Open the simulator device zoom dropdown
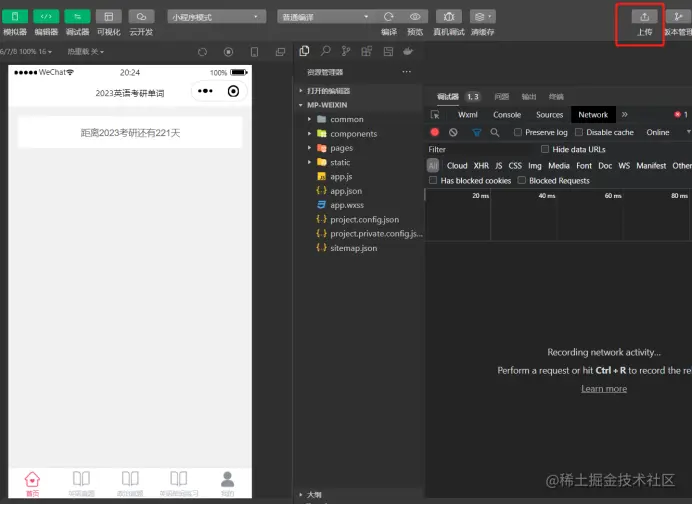The width and height of the screenshot is (692, 505). pyautogui.click(x=26, y=52)
